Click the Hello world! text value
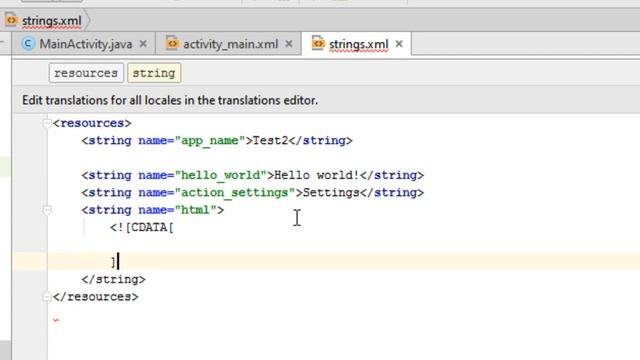Screen dimensions: 640x360 tap(316, 175)
